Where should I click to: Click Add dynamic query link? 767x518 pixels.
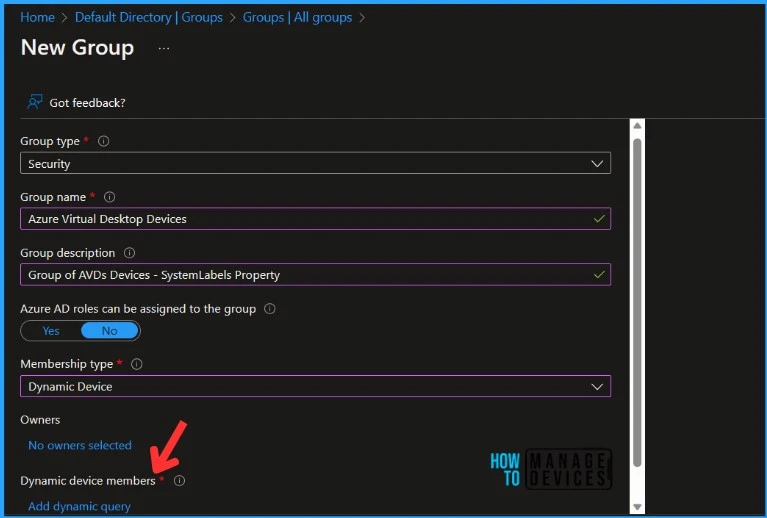click(x=79, y=506)
